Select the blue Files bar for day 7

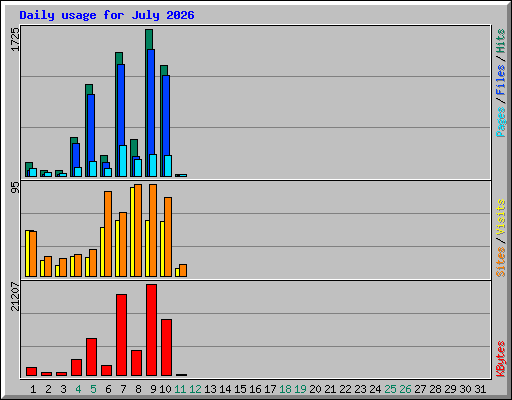(x=121, y=120)
